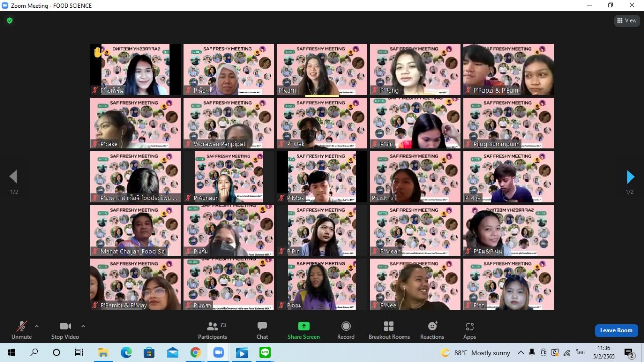Expand audio options arrow beside Unmute
The height and width of the screenshot is (362, 644).
(x=37, y=326)
